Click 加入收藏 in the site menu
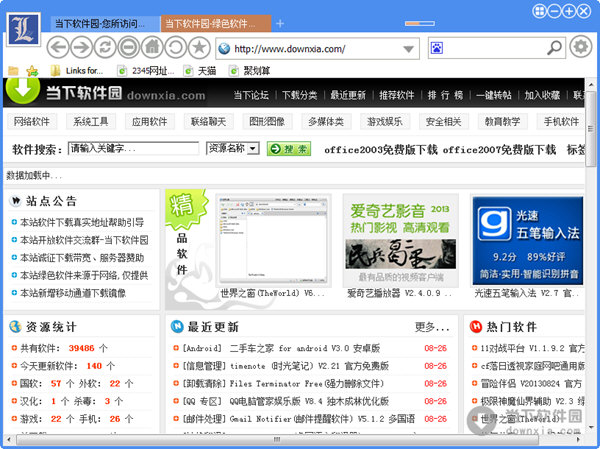The height and width of the screenshot is (449, 600). point(542,95)
